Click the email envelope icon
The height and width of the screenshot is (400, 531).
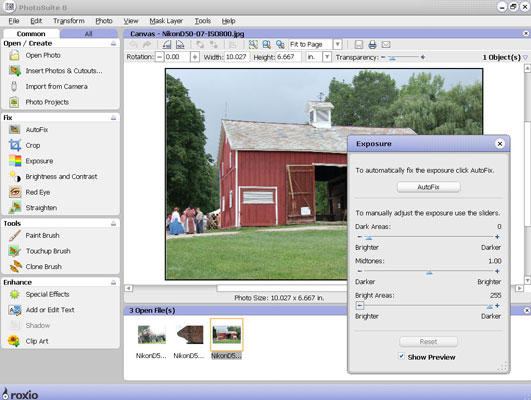[386, 44]
